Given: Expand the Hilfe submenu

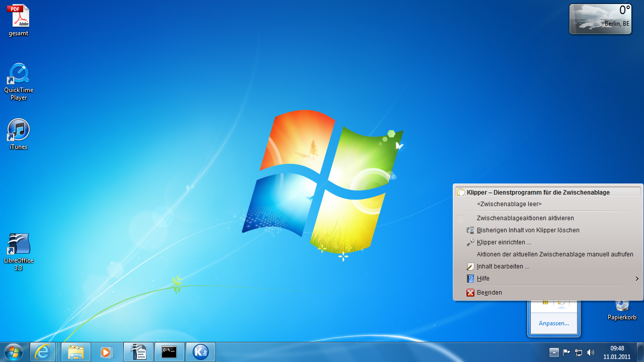Looking at the screenshot, I should pos(483,278).
